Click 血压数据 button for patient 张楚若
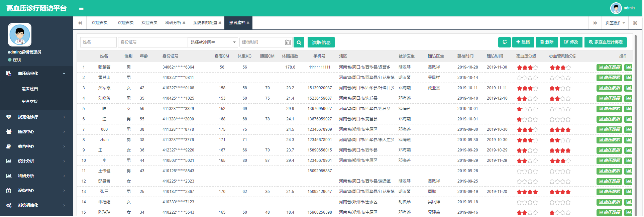644x217 pixels. pyautogui.click(x=609, y=67)
